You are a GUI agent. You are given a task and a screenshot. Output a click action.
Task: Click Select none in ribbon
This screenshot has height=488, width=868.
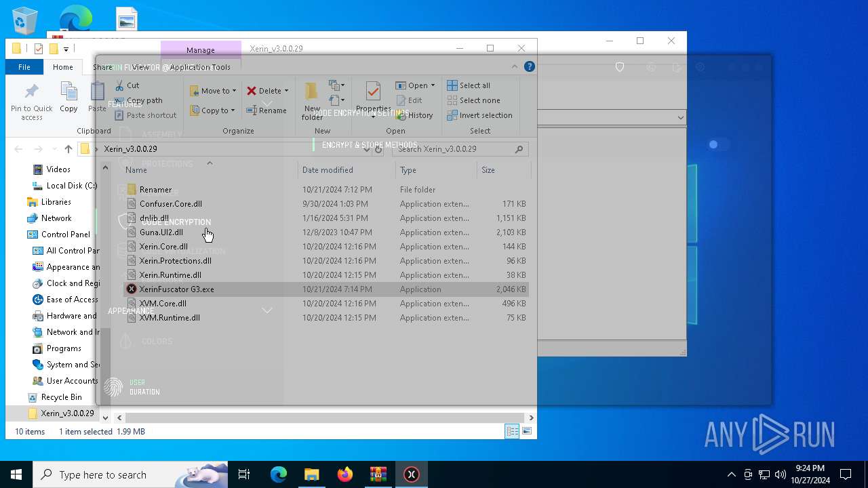pos(473,100)
